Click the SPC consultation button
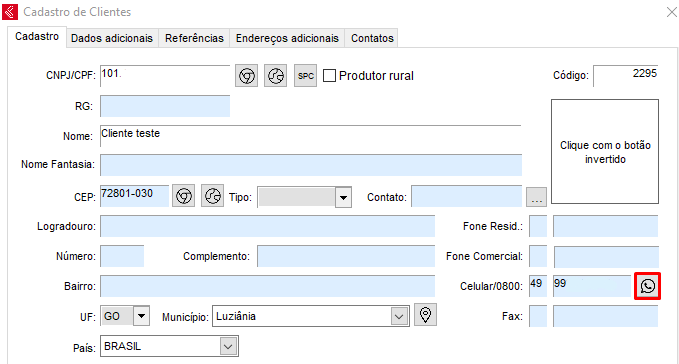The width and height of the screenshot is (679, 364). [305, 76]
